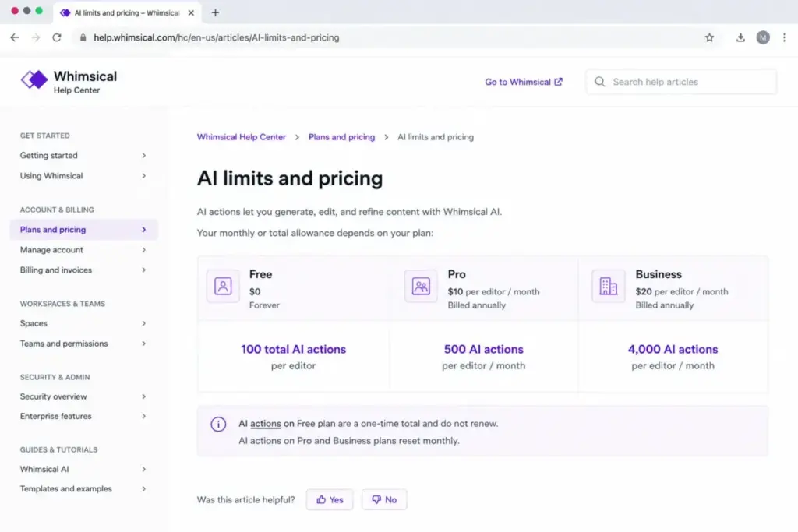Click the 500 AI actions text
This screenshot has height=532, width=798.
pos(483,350)
